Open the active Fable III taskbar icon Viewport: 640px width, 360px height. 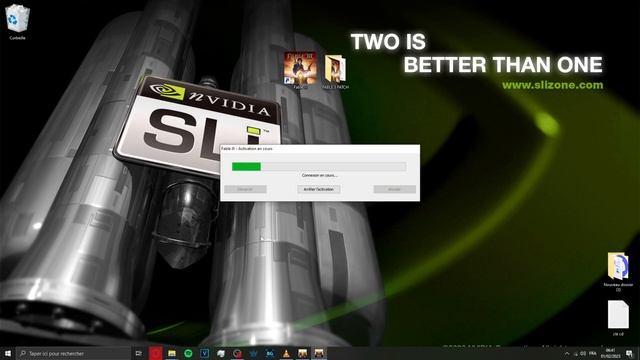319,353
